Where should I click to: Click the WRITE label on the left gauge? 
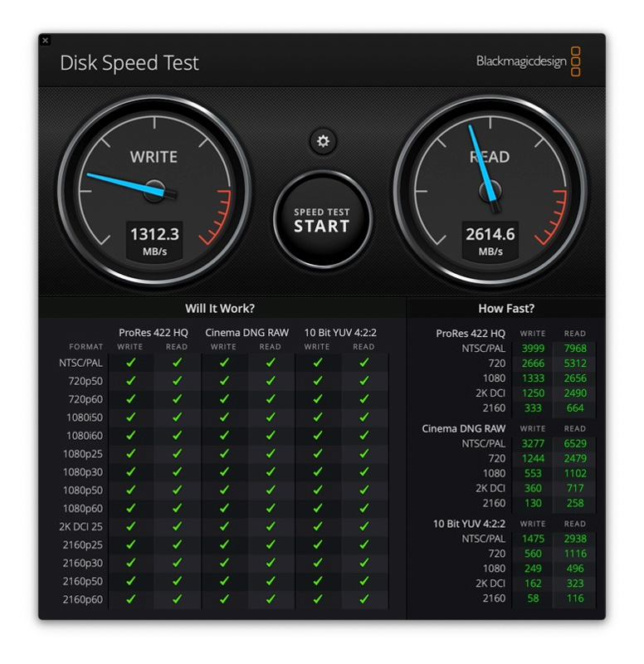(154, 157)
